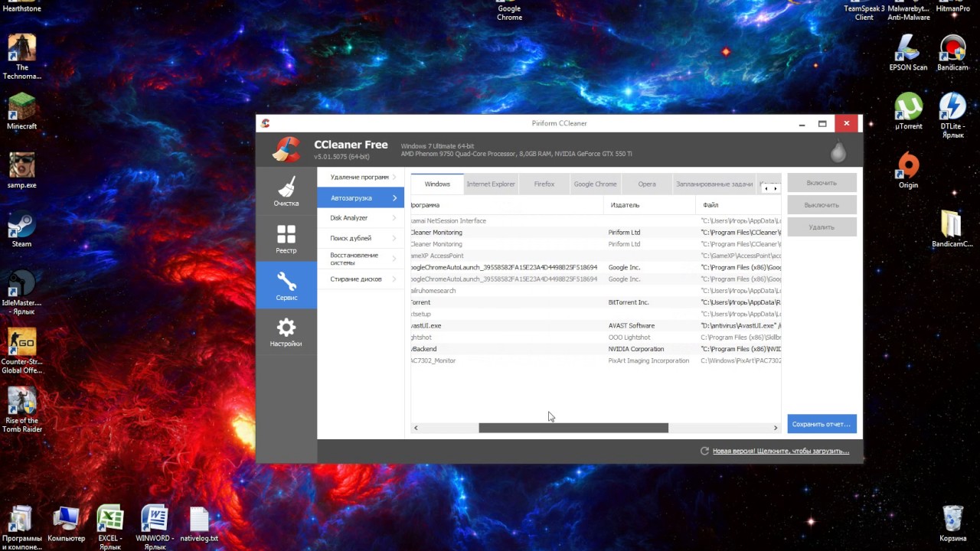The image size is (980, 551).
Task: Switch to the Opera tab
Action: pyautogui.click(x=647, y=184)
